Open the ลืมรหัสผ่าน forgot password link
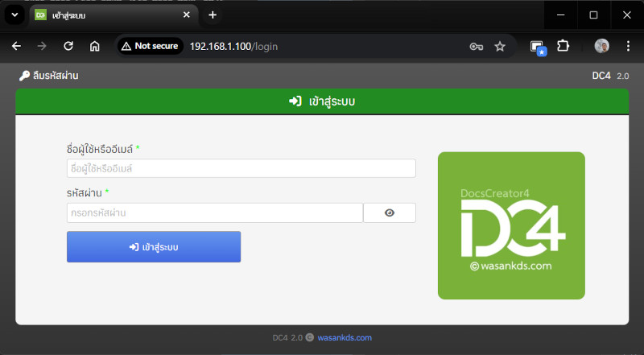The width and height of the screenshot is (644, 355). [49, 76]
